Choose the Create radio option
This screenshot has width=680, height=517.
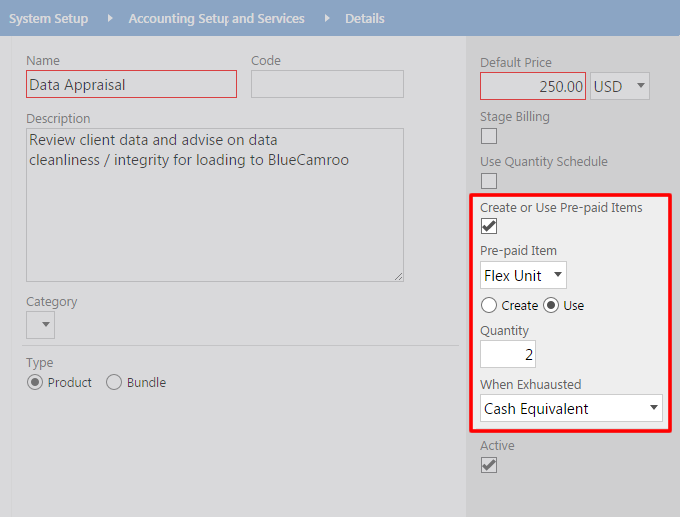489,305
